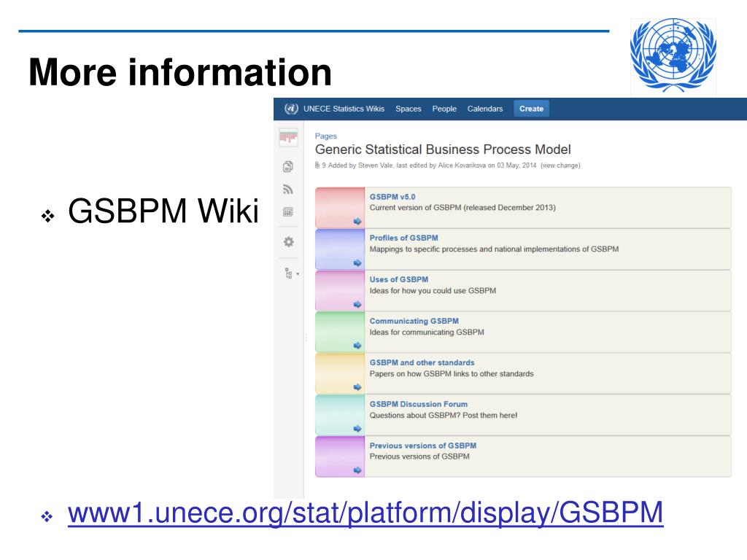The image size is (747, 560).
Task: Click the 'More information' slide heading
Action: (180, 72)
